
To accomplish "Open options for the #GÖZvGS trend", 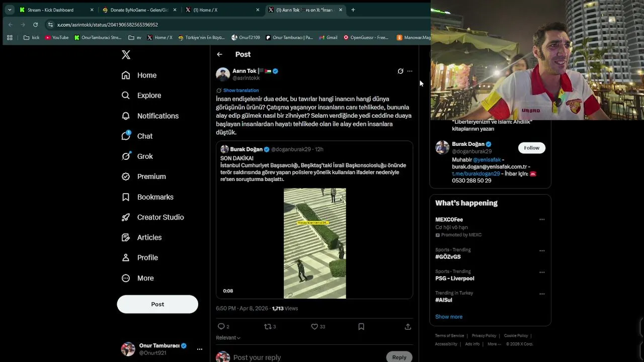I will coord(542,250).
